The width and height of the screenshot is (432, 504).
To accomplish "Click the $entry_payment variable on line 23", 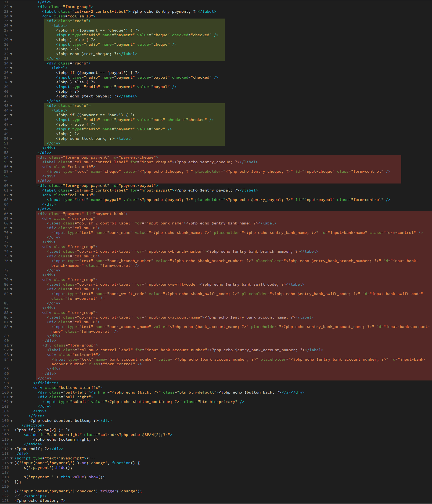I will click(x=172, y=12).
